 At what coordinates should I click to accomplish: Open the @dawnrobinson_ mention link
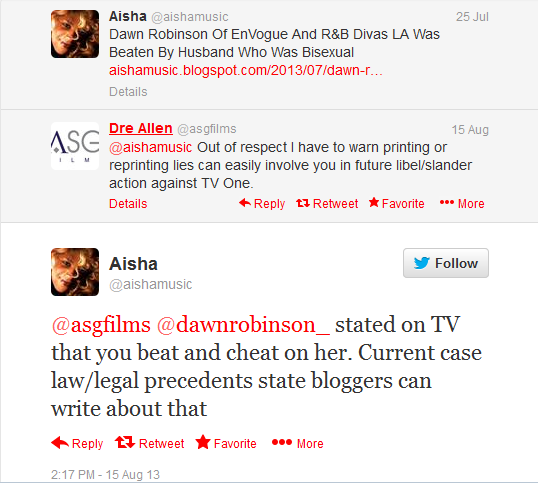[x=243, y=325]
